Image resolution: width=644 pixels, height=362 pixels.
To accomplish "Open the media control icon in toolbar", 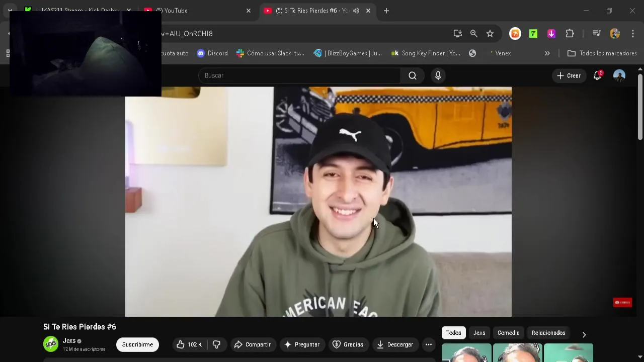I will pyautogui.click(x=597, y=34).
